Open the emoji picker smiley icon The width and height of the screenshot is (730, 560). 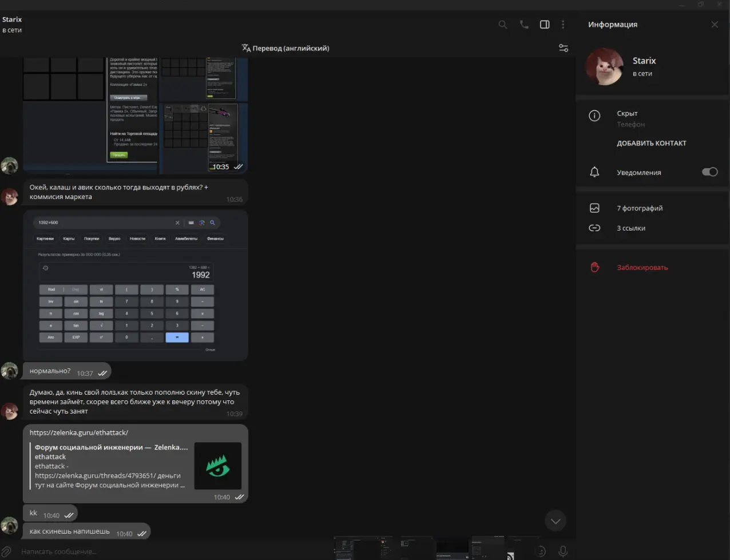(541, 551)
